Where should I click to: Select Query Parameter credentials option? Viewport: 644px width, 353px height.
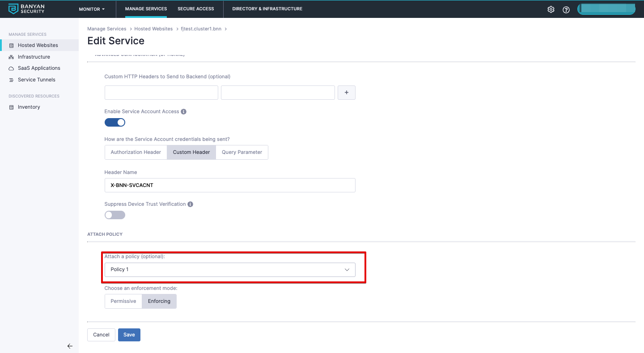tap(242, 152)
